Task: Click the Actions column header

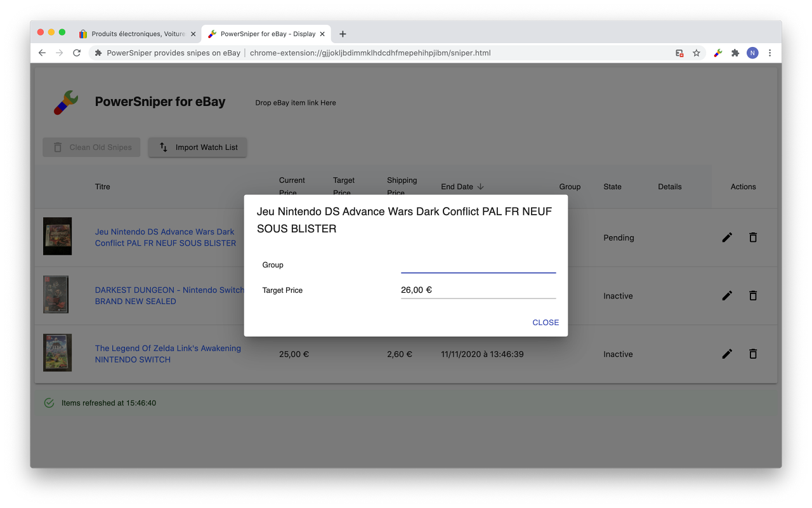Action: (x=743, y=187)
